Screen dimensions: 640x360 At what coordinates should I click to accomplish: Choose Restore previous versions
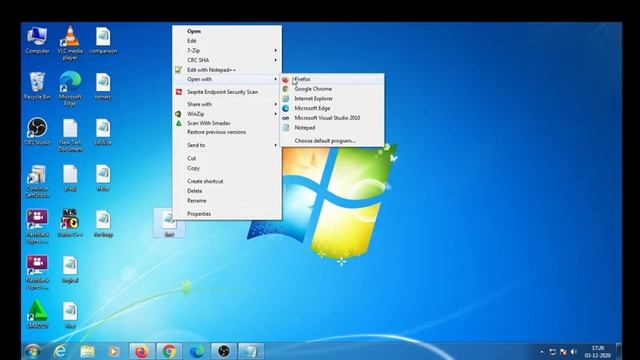pos(227,132)
